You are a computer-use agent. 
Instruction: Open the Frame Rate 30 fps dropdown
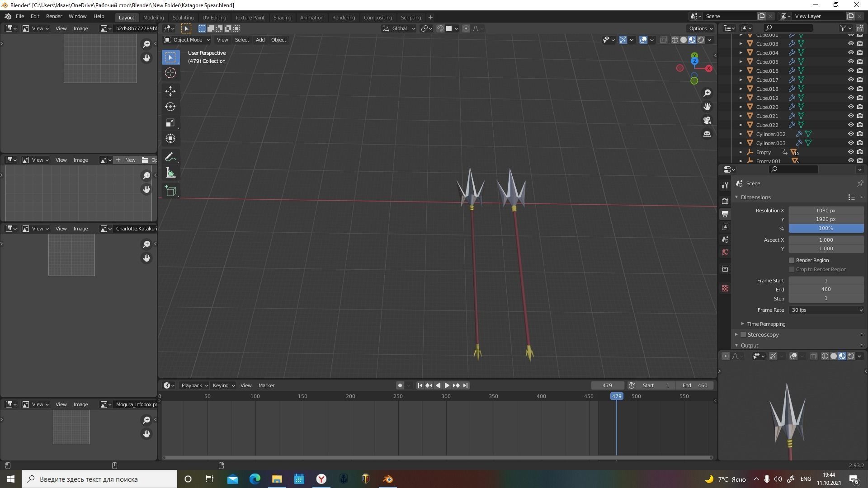coord(826,310)
